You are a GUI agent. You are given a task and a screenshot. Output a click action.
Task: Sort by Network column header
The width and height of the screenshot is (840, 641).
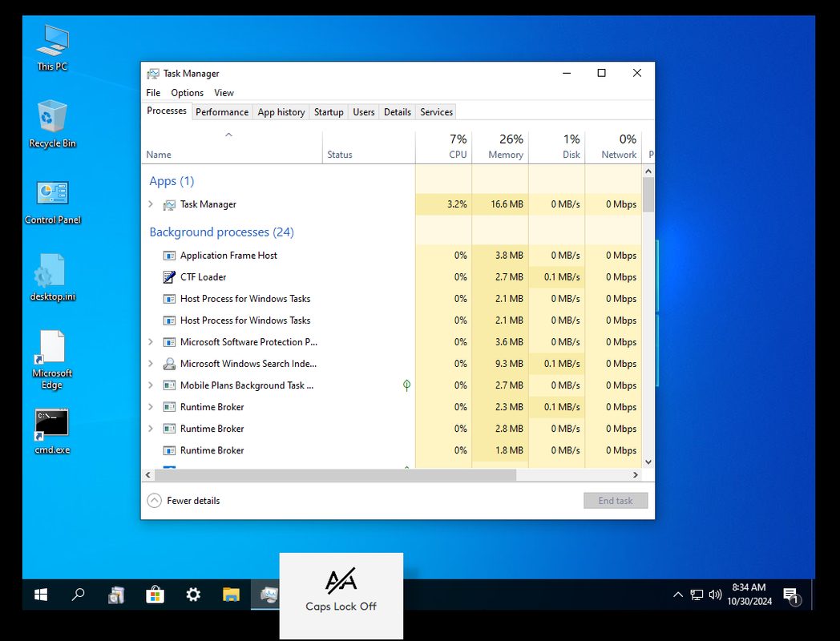(613, 147)
